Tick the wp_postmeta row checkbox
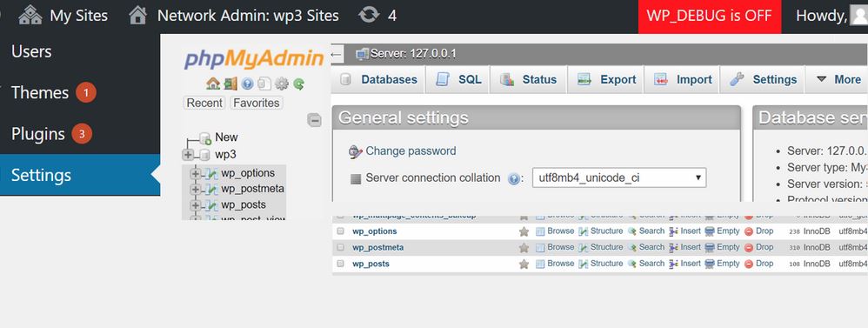868x328 pixels. click(x=340, y=247)
